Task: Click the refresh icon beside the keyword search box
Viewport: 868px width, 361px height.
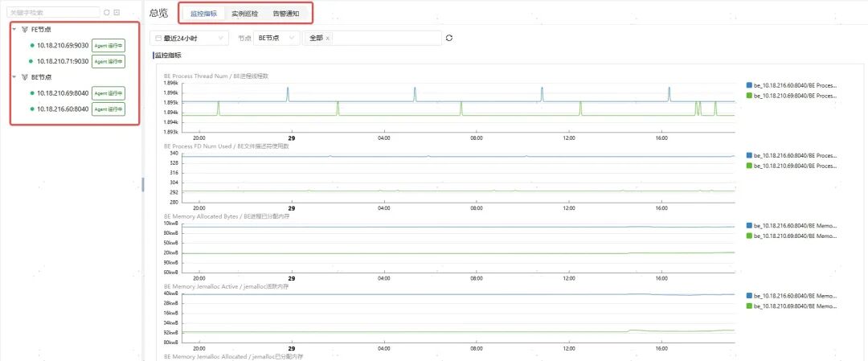Action: (107, 11)
